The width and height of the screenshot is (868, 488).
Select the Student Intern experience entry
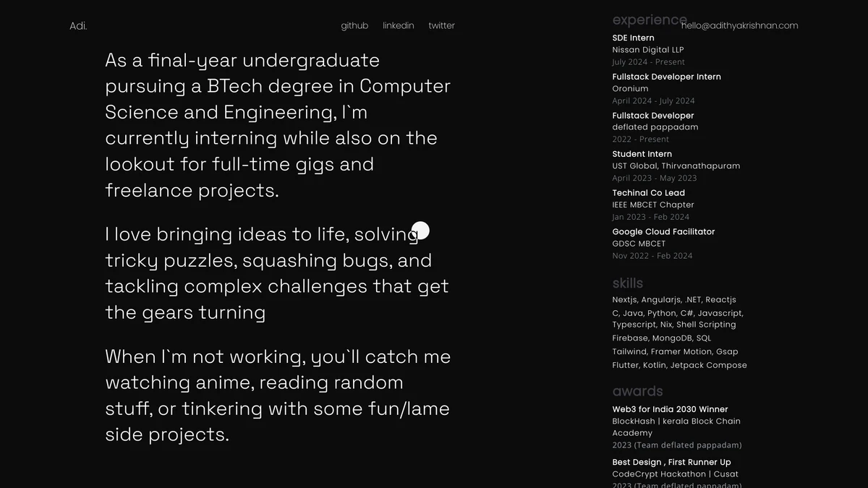[x=642, y=154]
